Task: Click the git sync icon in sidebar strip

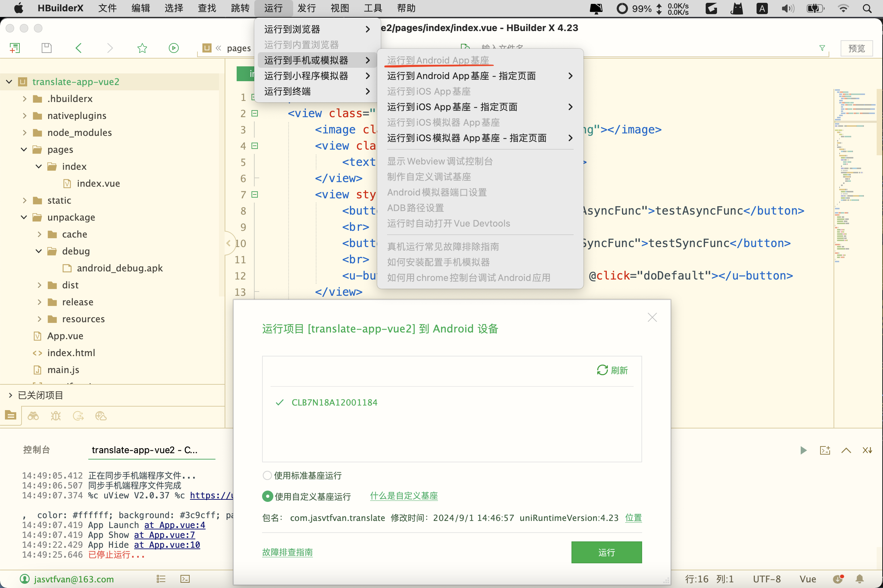Action: pyautogui.click(x=78, y=415)
